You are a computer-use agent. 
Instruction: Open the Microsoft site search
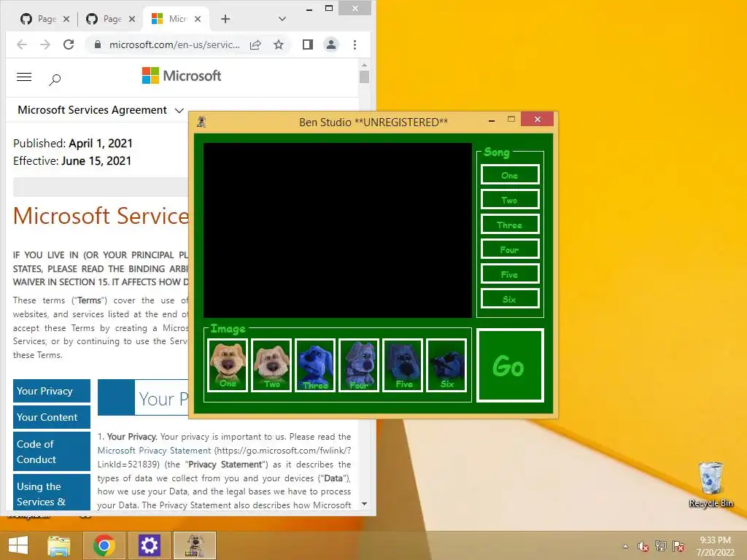tap(55, 79)
